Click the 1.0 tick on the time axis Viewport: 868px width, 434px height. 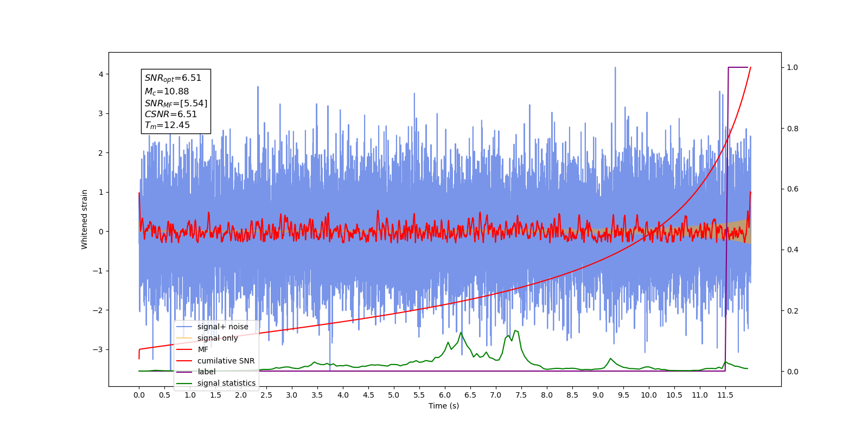pos(190,395)
